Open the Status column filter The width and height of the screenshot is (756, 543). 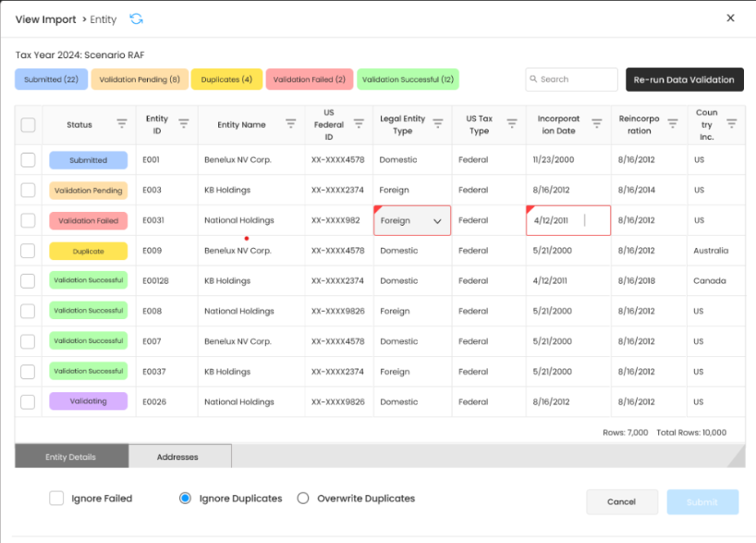[x=122, y=124]
